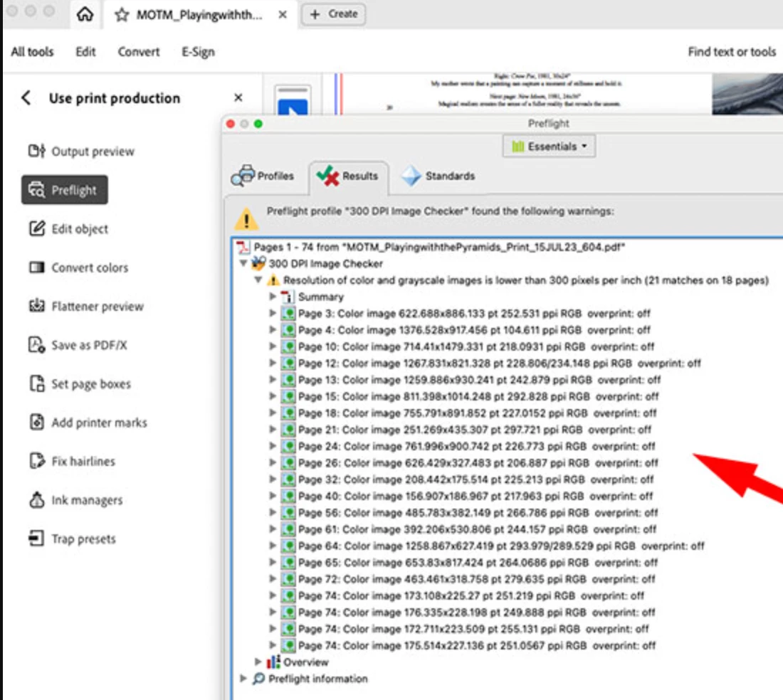Open the Essentials dropdown in Preflight
The image size is (783, 700).
click(549, 146)
